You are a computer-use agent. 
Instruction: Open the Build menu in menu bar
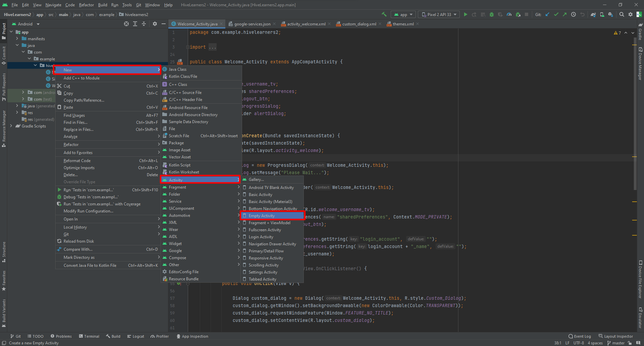(x=103, y=5)
